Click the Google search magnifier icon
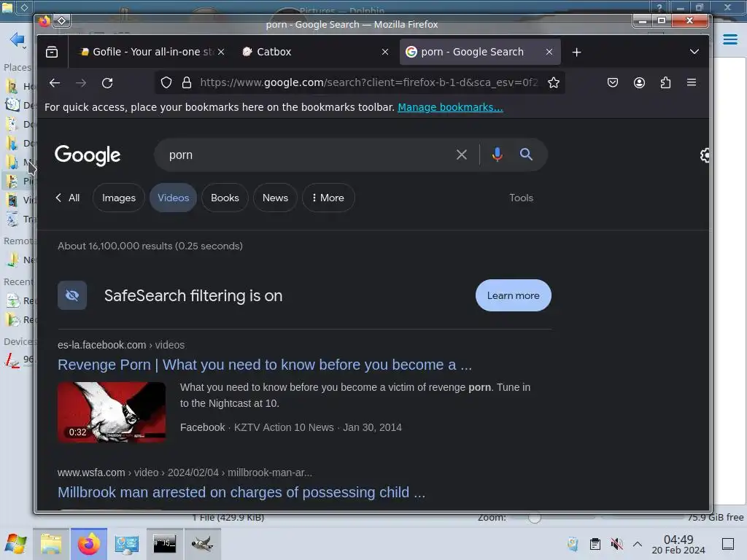This screenshot has width=747, height=560. (526, 155)
